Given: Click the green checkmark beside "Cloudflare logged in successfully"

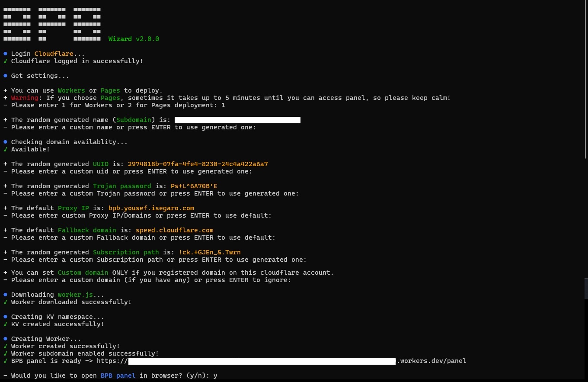Looking at the screenshot, I should pos(5,61).
